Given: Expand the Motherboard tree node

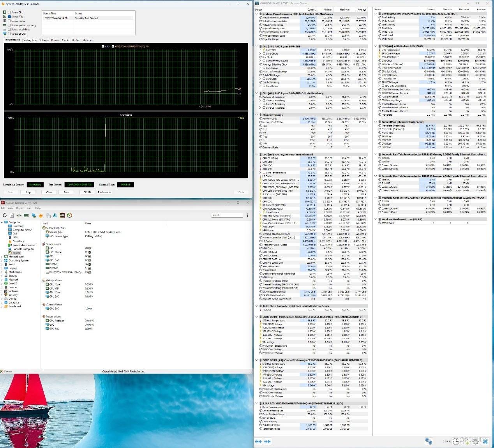Looking at the screenshot, I should click(2, 257).
